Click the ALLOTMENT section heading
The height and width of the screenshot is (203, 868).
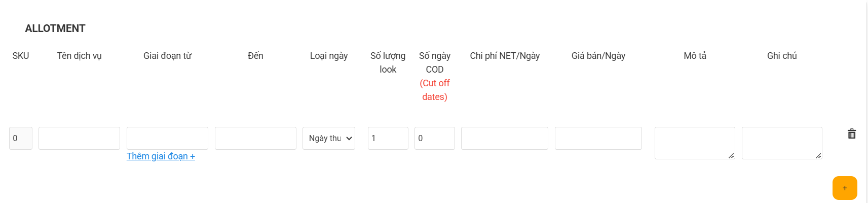(x=55, y=28)
